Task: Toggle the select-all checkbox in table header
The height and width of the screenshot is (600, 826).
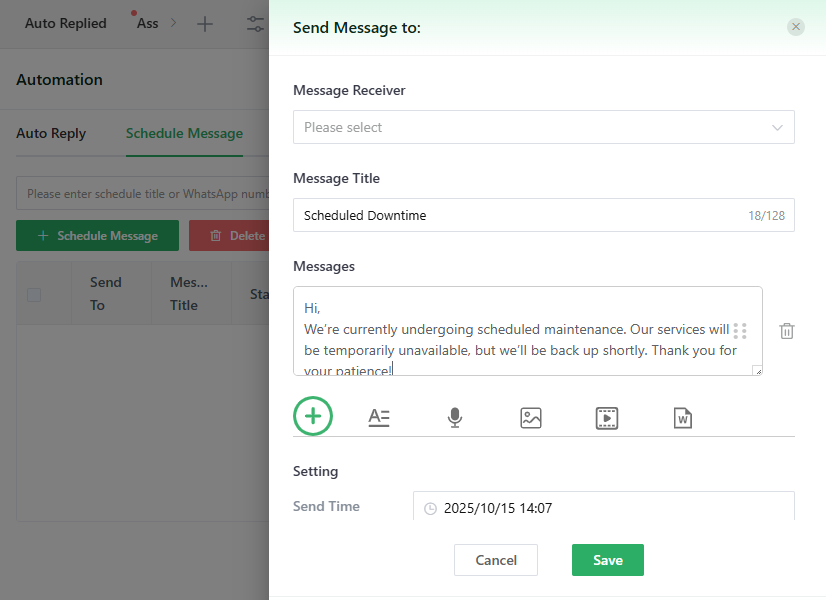Action: pyautogui.click(x=35, y=294)
